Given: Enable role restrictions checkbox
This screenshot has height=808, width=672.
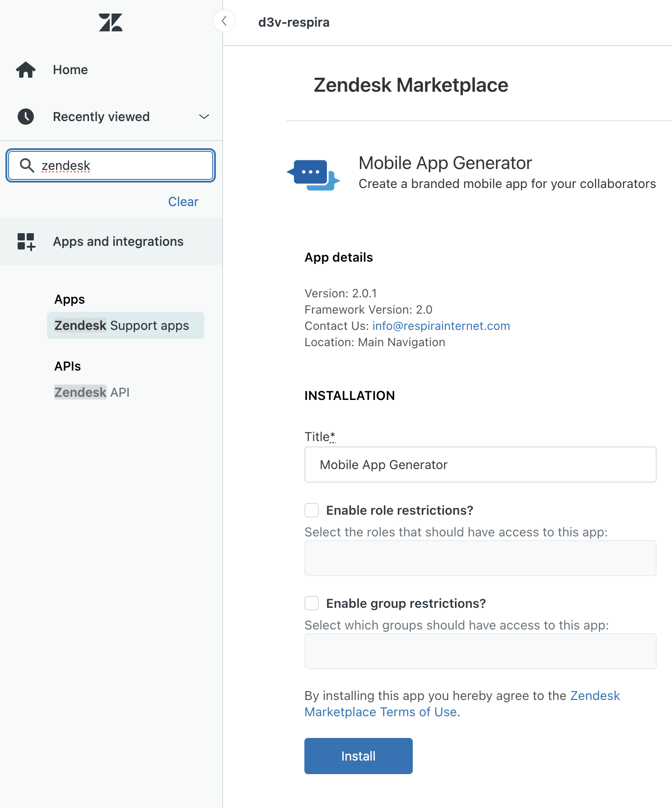Looking at the screenshot, I should point(312,510).
